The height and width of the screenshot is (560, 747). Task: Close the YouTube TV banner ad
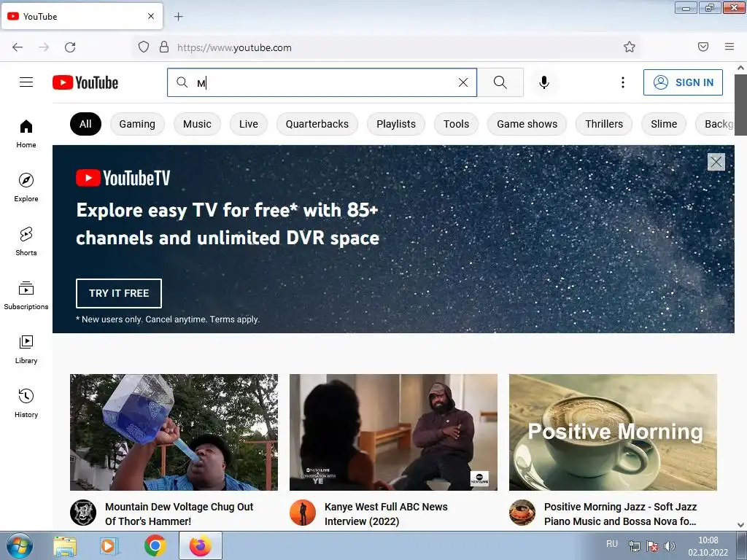716,162
